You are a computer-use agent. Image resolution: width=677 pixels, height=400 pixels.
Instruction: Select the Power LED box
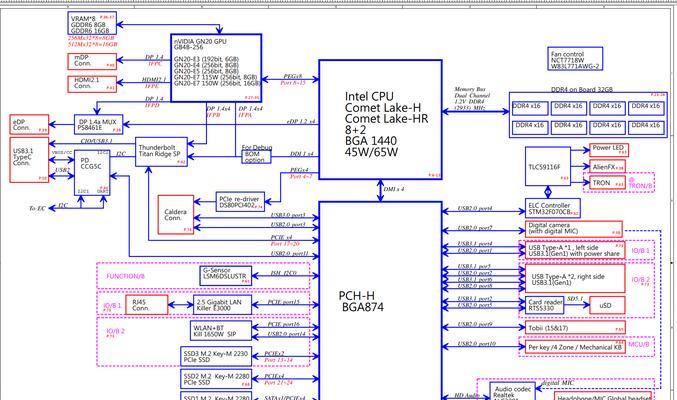[x=609, y=150]
